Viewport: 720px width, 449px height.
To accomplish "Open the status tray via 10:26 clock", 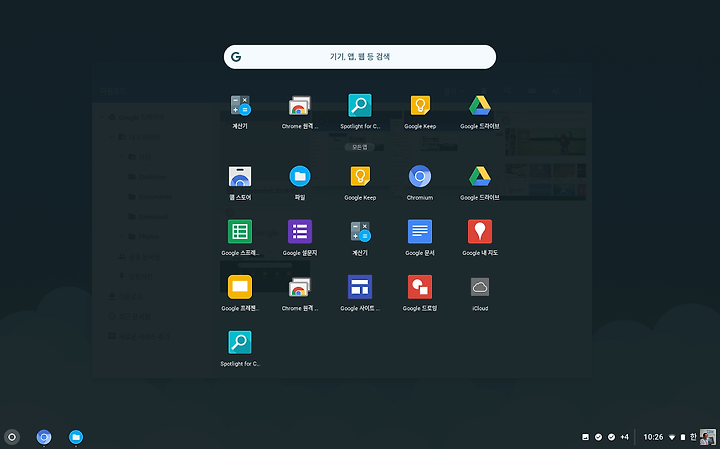I will click(x=653, y=437).
